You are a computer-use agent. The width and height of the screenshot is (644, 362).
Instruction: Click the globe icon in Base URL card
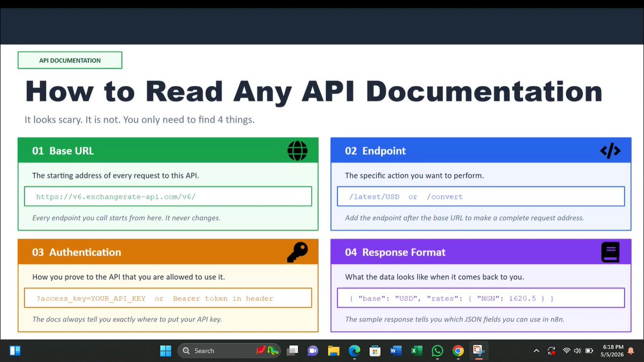[x=297, y=151]
